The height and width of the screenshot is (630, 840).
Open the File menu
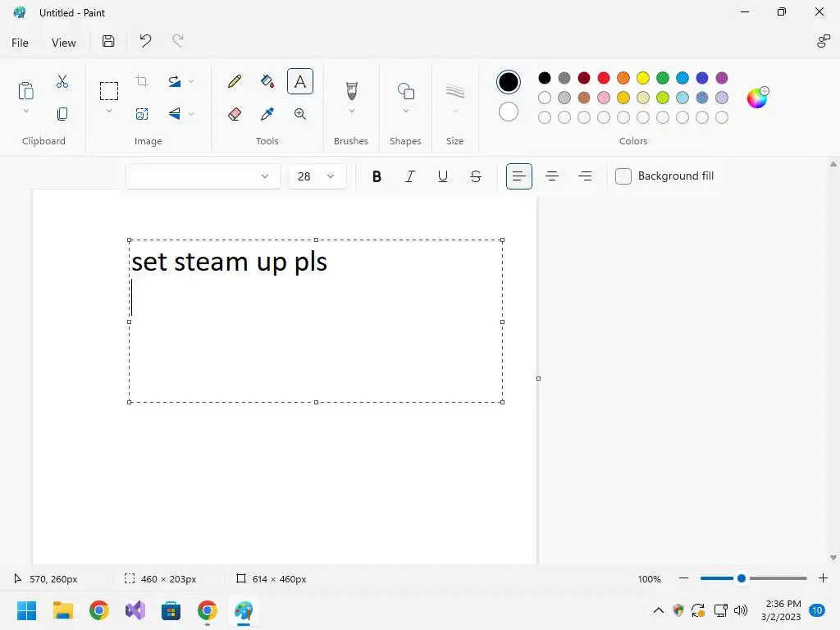[20, 43]
